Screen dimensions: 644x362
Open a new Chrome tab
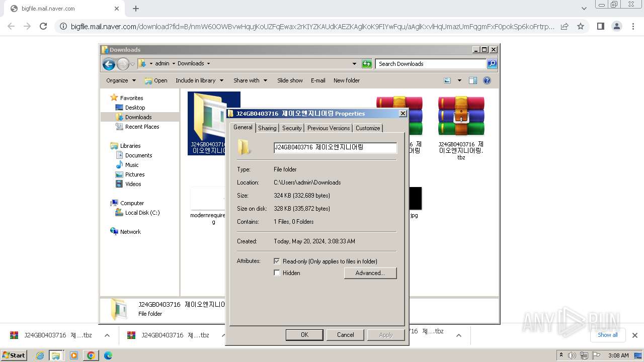tap(136, 9)
